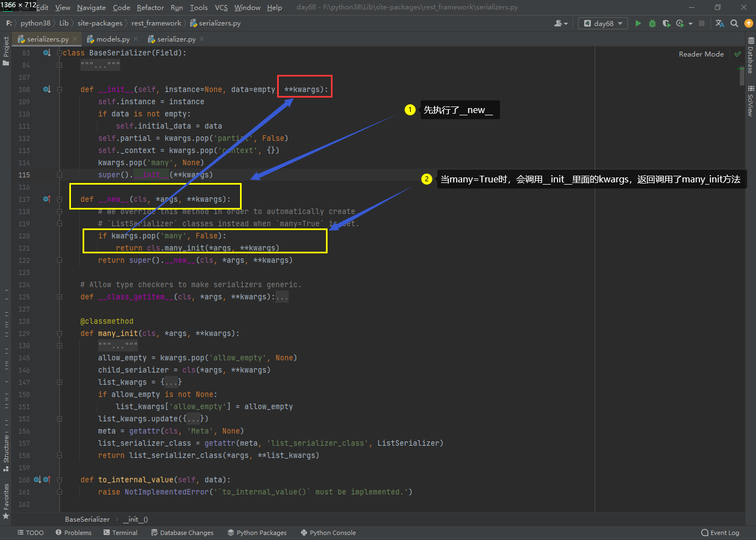This screenshot has height=540, width=756.
Task: Collapse the BaseSerializer class at line 83
Action: pos(59,53)
